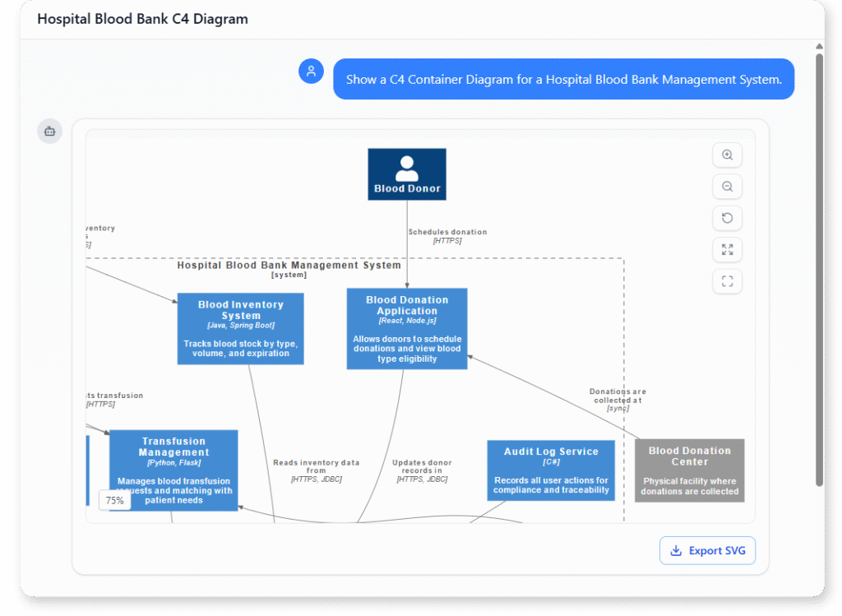Screen dimensions: 842x616
Task: Click the blue user avatar icon
Action: coord(311,72)
